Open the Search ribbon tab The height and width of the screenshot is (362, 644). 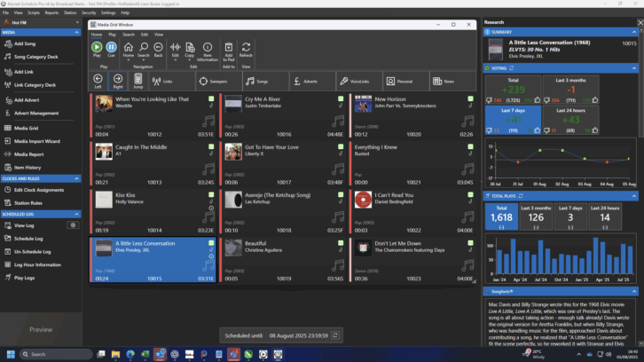tap(129, 35)
